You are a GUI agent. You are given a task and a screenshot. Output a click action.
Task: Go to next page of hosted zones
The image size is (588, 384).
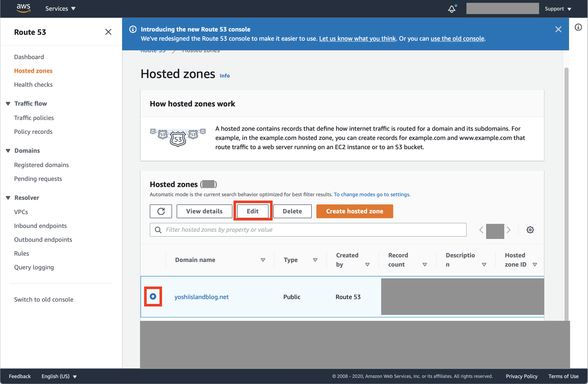pos(509,230)
